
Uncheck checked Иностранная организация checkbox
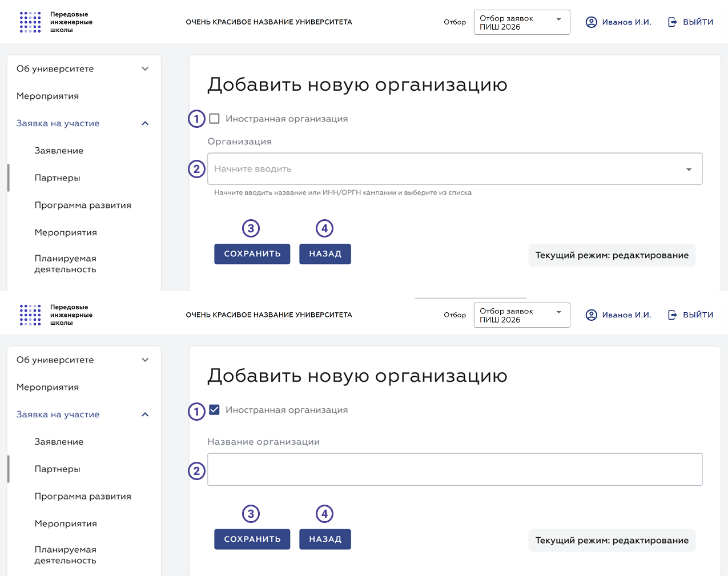[x=214, y=410]
